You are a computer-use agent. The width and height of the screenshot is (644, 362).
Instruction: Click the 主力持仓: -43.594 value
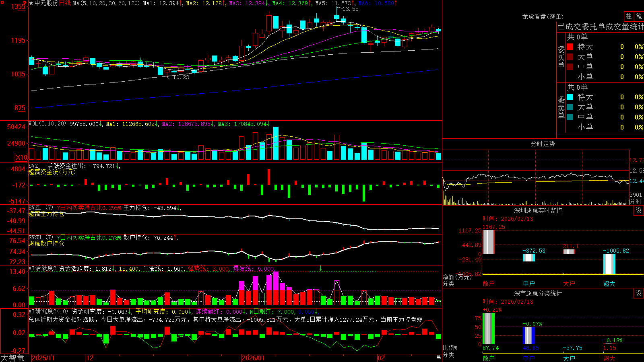(150, 208)
